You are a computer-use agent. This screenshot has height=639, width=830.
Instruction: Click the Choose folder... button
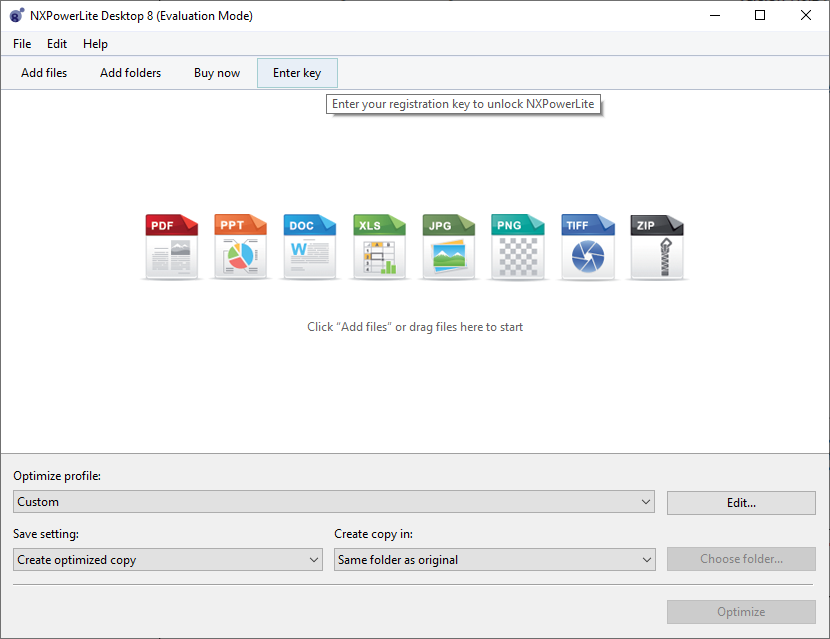[x=741, y=559]
